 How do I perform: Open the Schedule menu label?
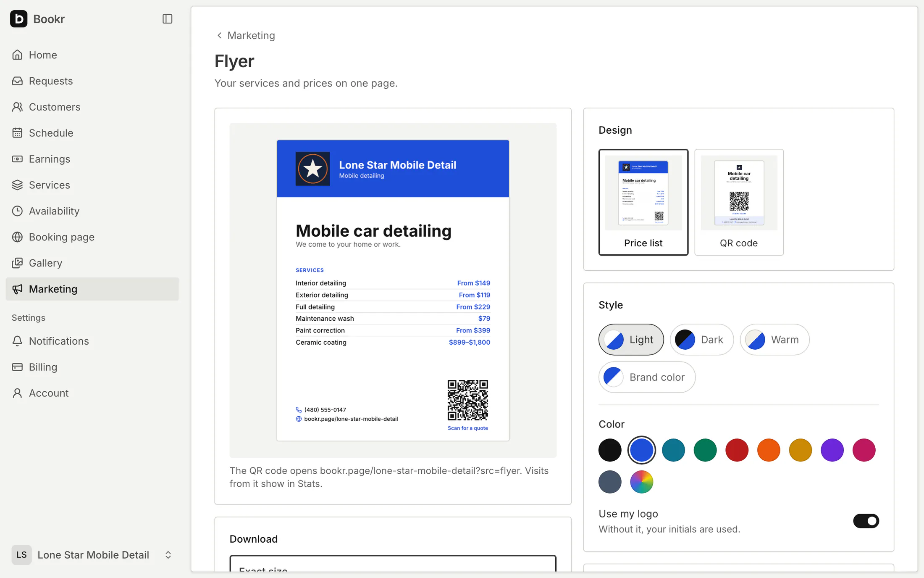tap(51, 133)
